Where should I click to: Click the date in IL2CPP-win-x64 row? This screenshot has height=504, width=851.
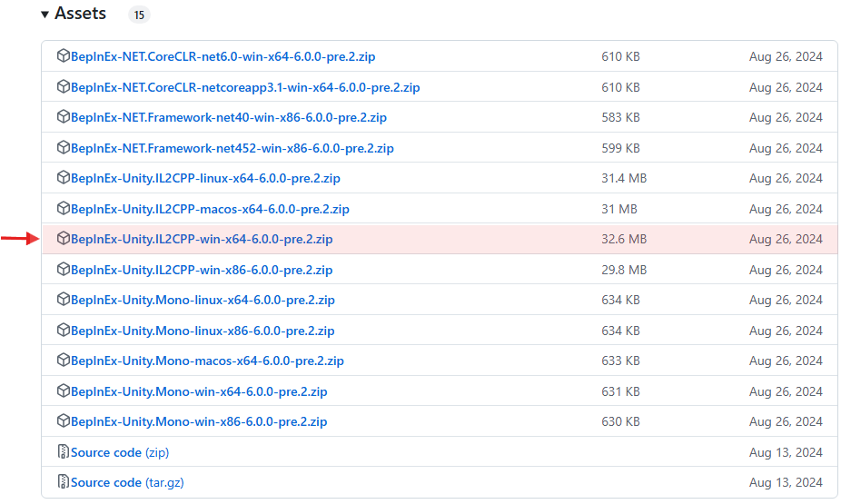pyautogui.click(x=786, y=239)
